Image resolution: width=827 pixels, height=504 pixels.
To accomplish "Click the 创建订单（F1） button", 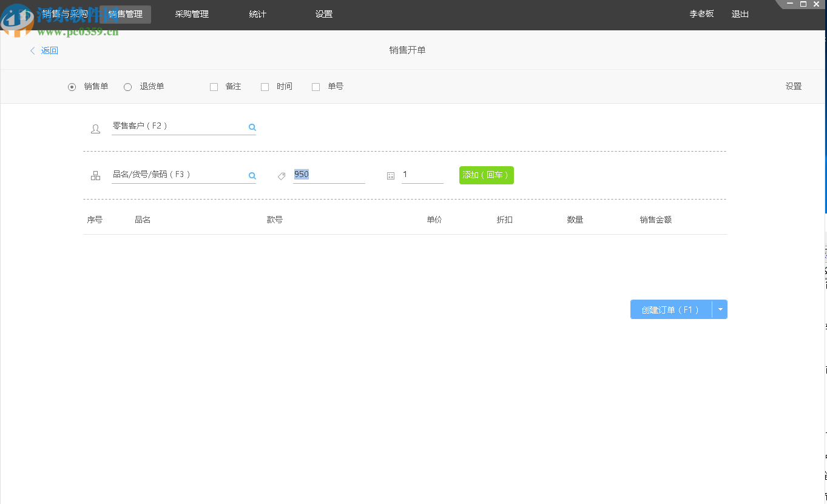I will point(670,309).
